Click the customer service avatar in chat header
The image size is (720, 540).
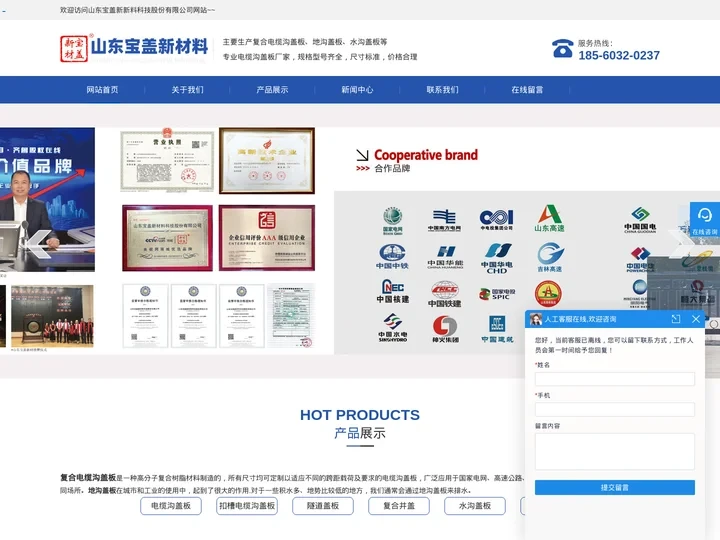coord(535,319)
